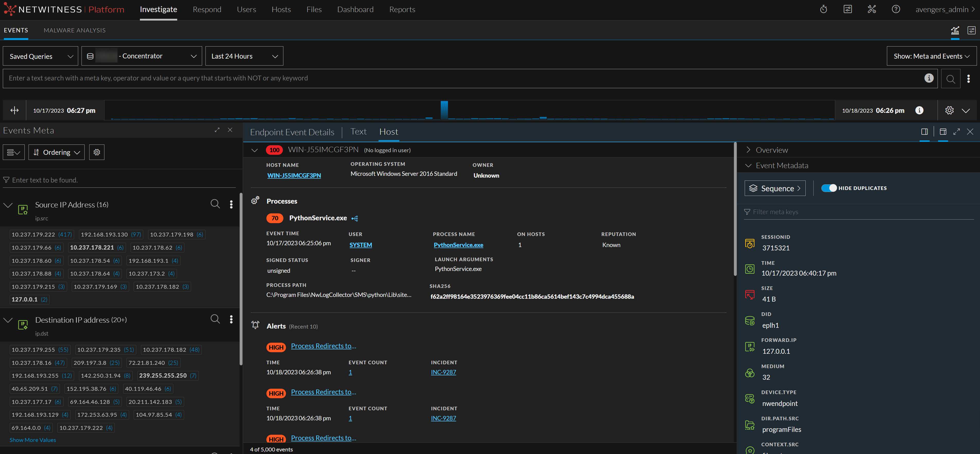Click the query info icon
The height and width of the screenshot is (454, 980).
pyautogui.click(x=929, y=78)
